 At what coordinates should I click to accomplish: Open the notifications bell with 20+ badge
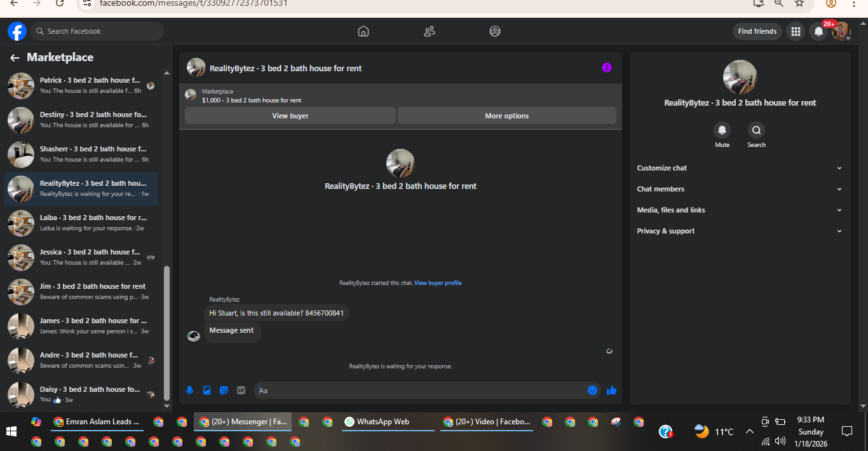click(819, 31)
